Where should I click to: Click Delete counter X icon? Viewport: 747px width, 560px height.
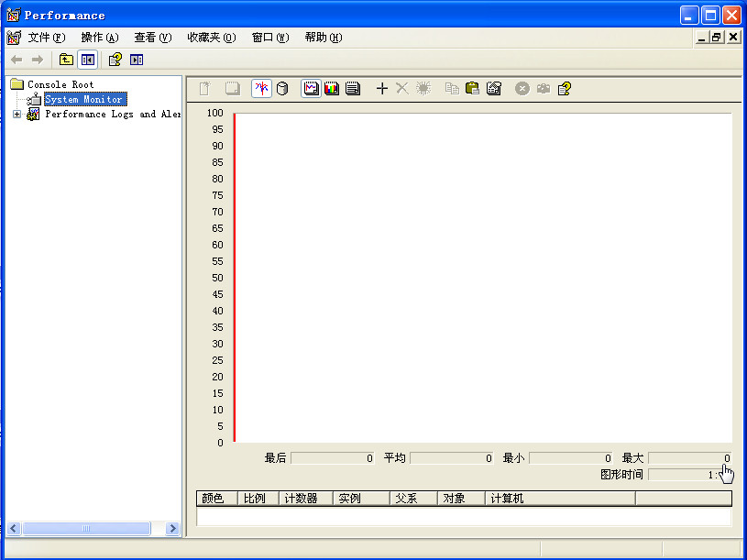coord(402,89)
